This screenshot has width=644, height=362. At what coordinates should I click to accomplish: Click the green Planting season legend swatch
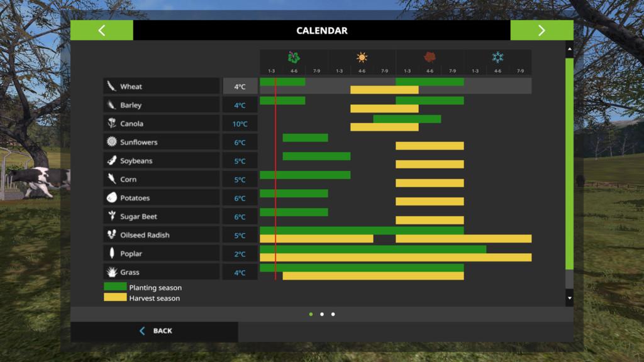click(x=115, y=287)
